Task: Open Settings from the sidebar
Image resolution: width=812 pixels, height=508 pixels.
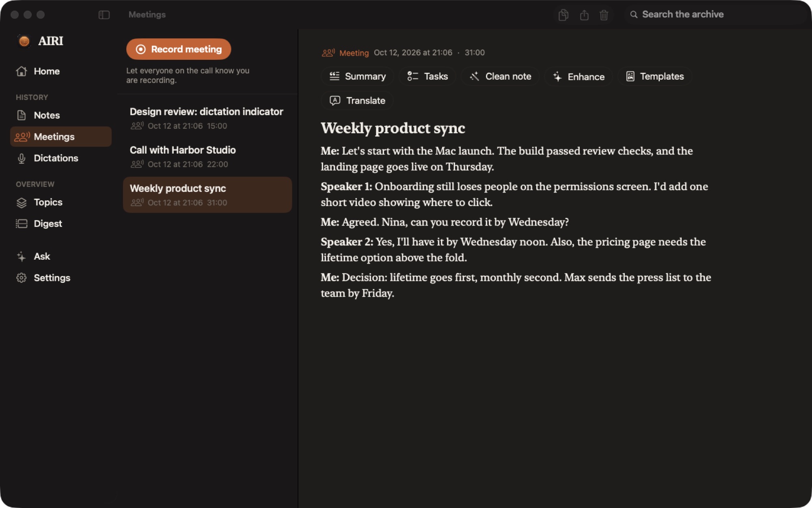Action: [x=61, y=278]
